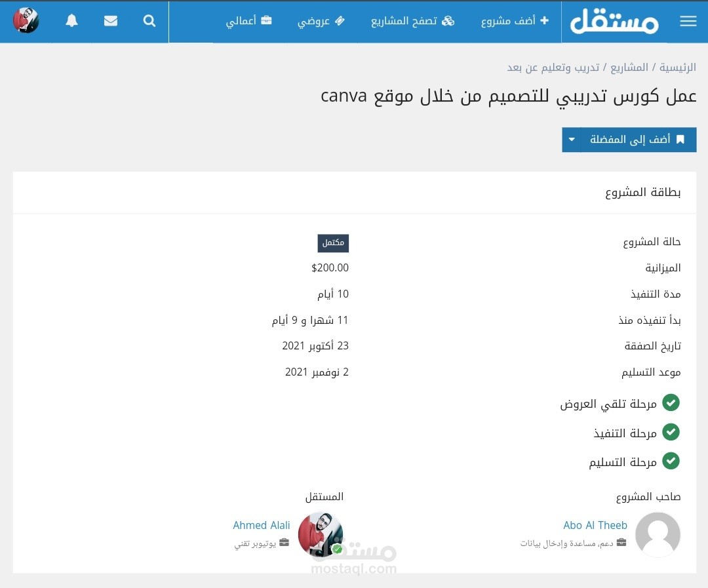The width and height of the screenshot is (708, 588).
Task: Click the $200.00 budget value
Action: pos(330,268)
